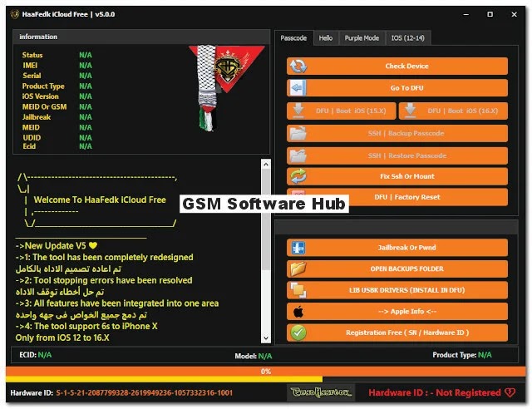The height and width of the screenshot is (409, 532).
Task: Click the green checkmark icon on Registration Free
Action: point(298,333)
